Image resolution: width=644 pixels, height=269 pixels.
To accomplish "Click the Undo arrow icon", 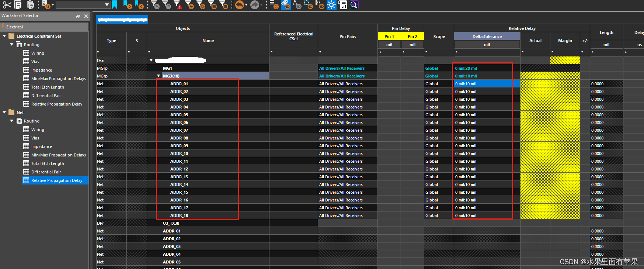I will click(240, 5).
